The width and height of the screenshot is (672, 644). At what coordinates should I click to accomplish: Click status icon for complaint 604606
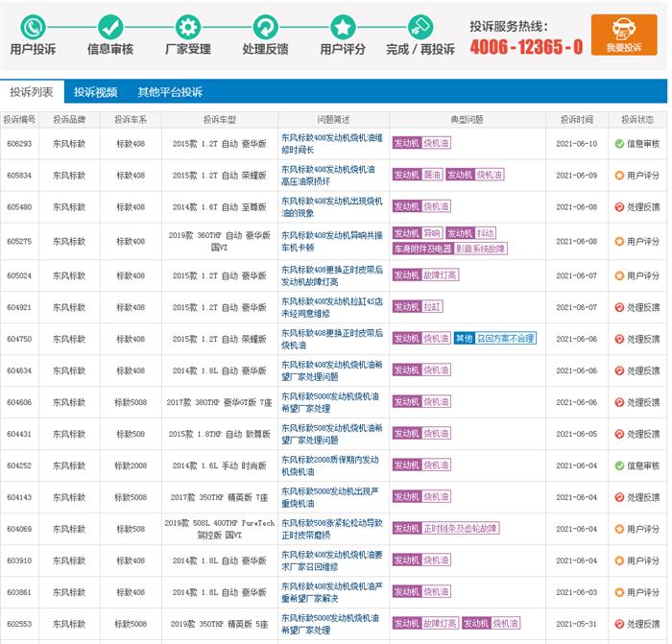[619, 402]
